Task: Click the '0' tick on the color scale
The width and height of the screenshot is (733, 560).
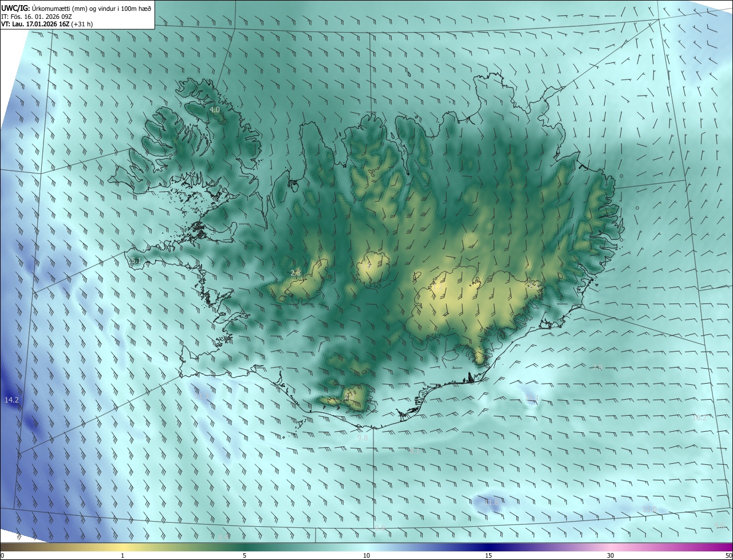Action: coord(2,556)
